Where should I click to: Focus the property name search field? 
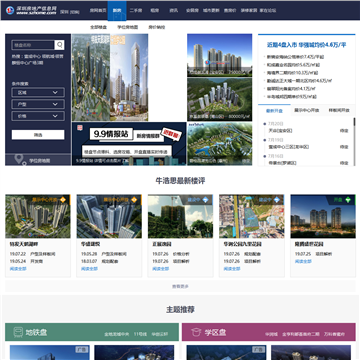click(33, 45)
